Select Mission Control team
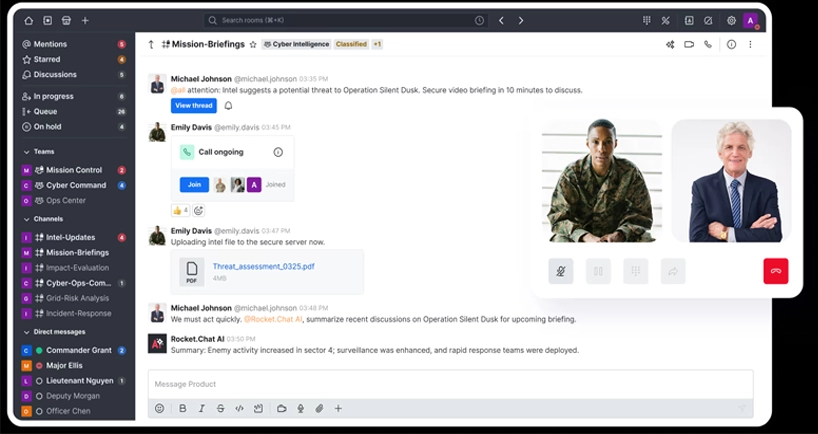The width and height of the screenshot is (818, 434). click(x=74, y=170)
